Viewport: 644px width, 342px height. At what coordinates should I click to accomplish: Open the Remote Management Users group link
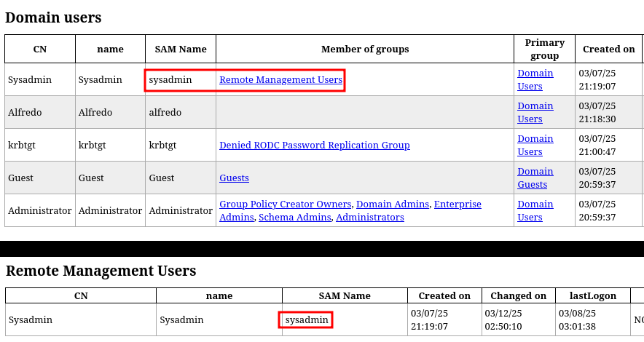tap(280, 80)
